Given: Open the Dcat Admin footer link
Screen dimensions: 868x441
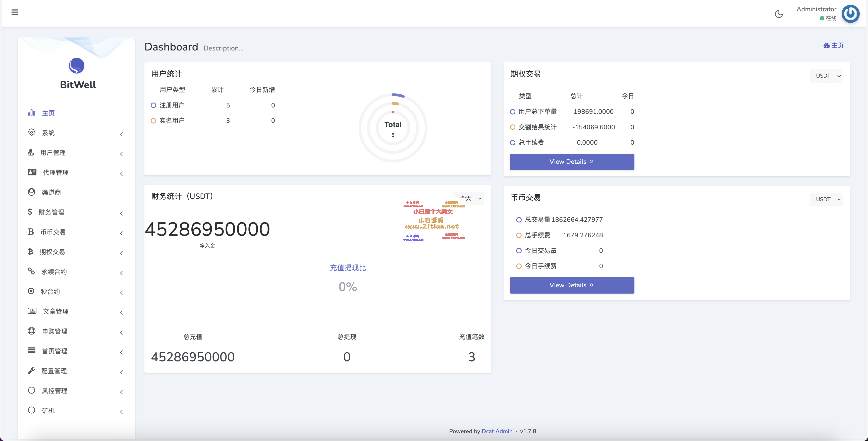Looking at the screenshot, I should 497,431.
